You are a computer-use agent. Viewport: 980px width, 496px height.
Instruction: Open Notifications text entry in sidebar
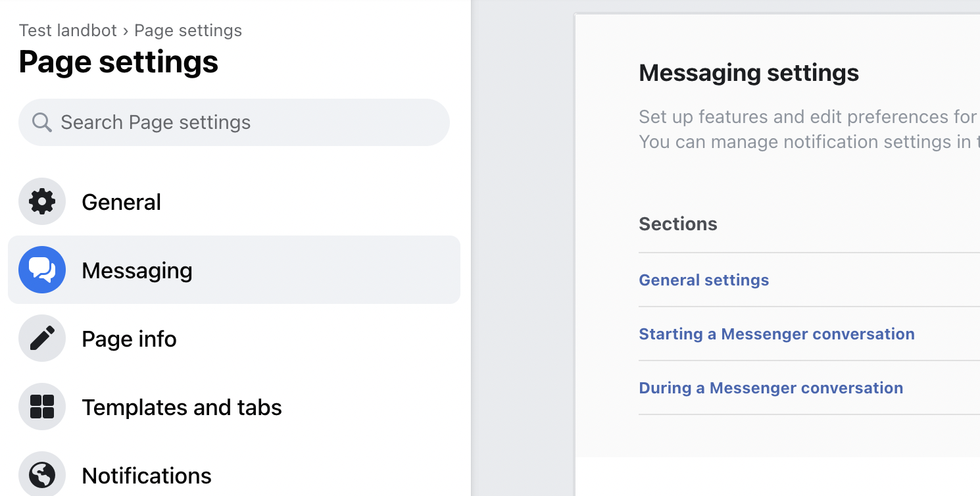(147, 476)
